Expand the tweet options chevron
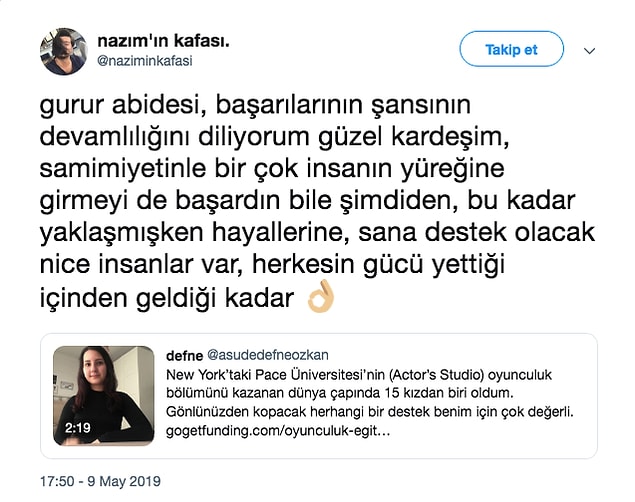Viewport: 635px width, 502px height. coord(589,51)
